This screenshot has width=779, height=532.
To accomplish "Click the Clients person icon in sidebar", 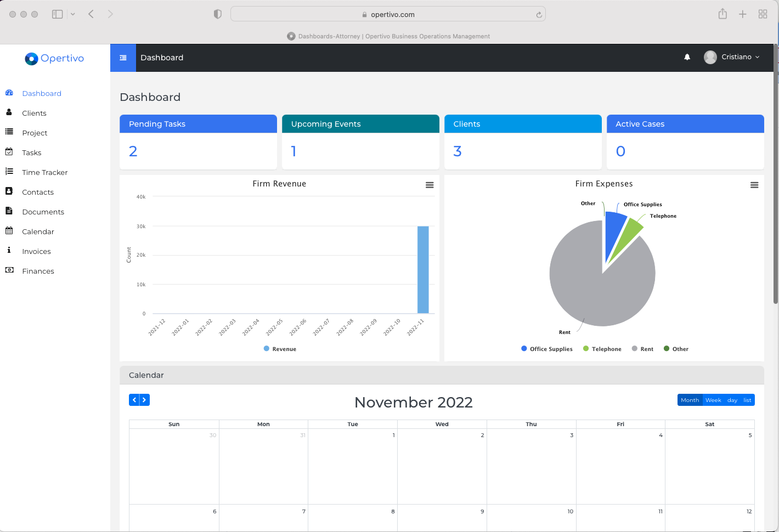I will tap(9, 112).
